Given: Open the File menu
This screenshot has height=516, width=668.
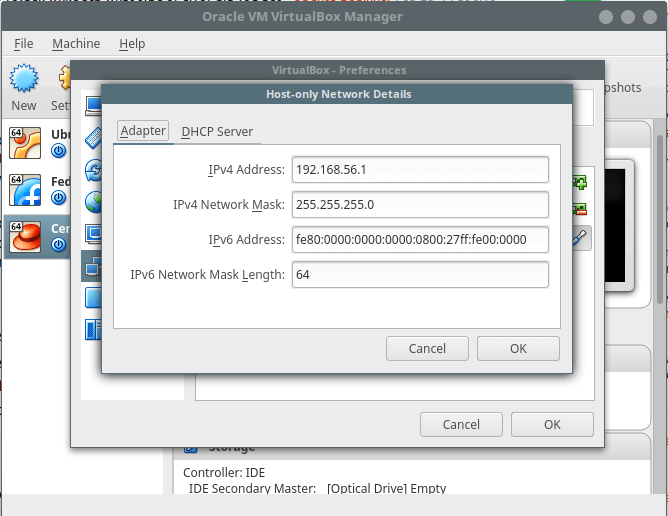Looking at the screenshot, I should click(24, 44).
